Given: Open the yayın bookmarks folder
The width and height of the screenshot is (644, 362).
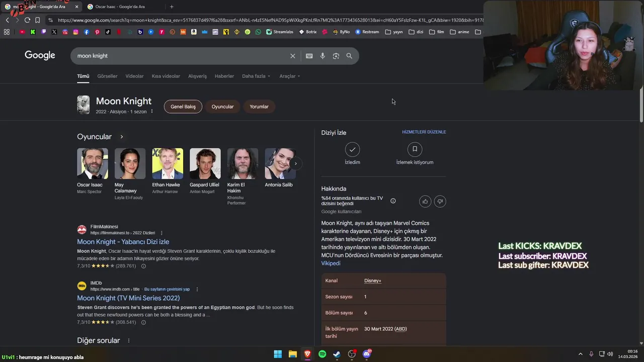Looking at the screenshot, I should (394, 32).
